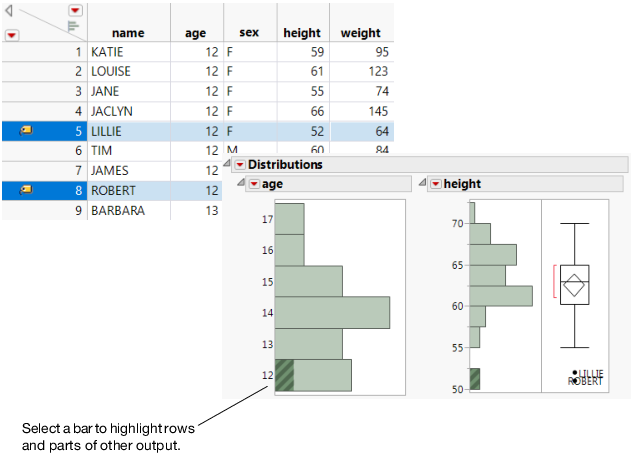The width and height of the screenshot is (634, 462).
Task: Collapse the Distributions outline with gray triangle
Action: [x=227, y=165]
